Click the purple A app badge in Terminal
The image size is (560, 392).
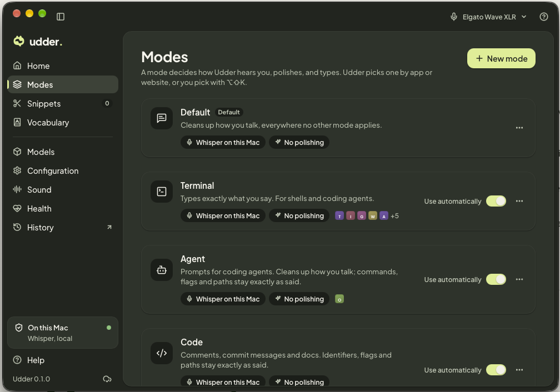coord(383,216)
